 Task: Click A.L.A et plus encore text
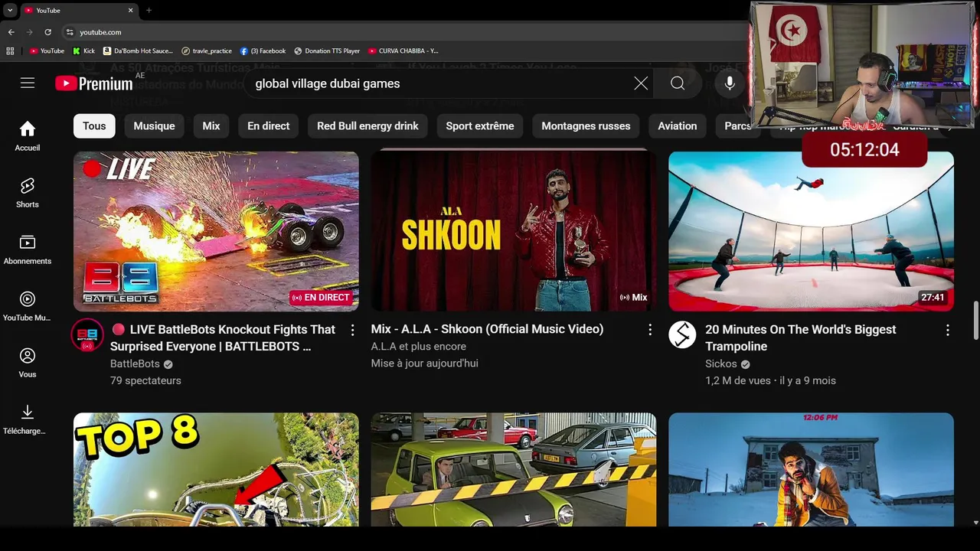(418, 347)
